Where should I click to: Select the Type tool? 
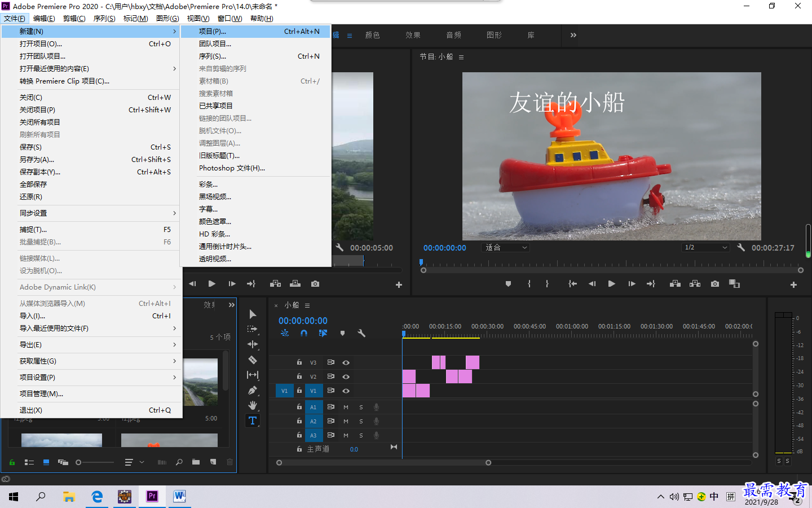(253, 421)
